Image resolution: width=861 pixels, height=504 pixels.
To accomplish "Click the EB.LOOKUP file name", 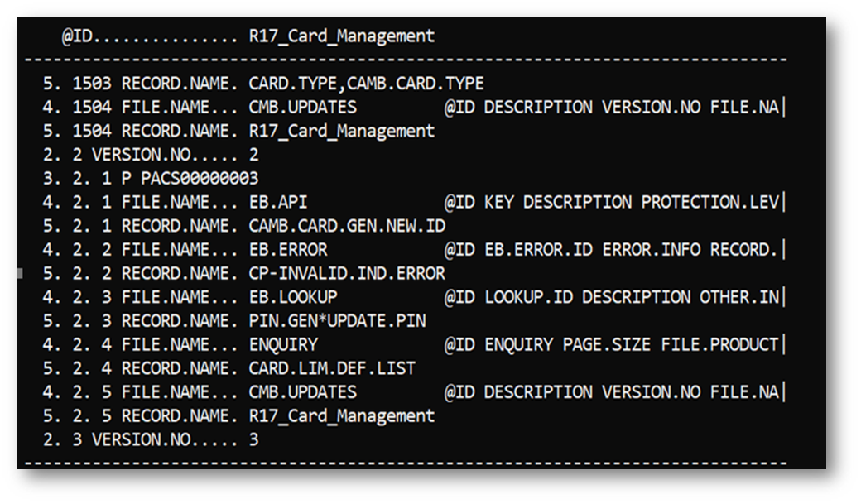I will coord(293,297).
